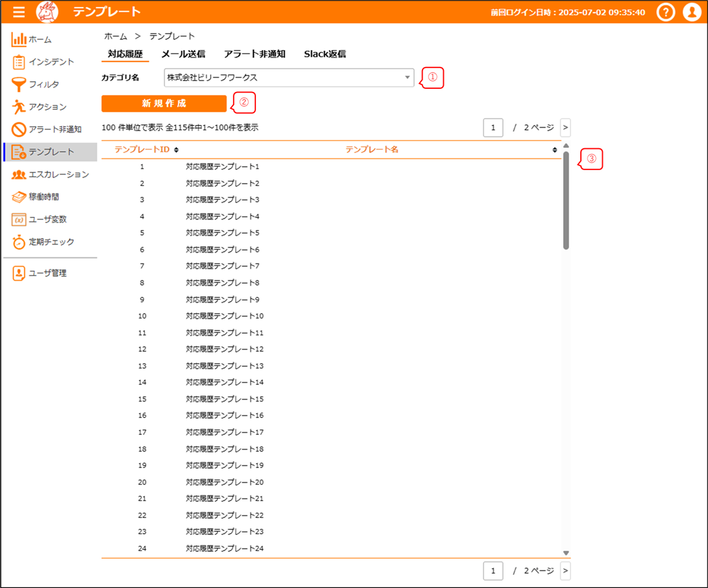Open the help question mark icon
This screenshot has height=588, width=708.
(665, 12)
